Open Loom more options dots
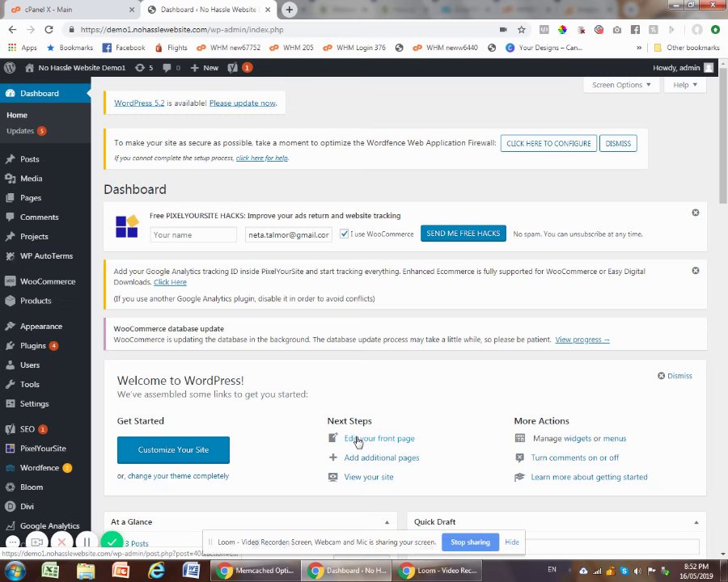 click(12, 542)
